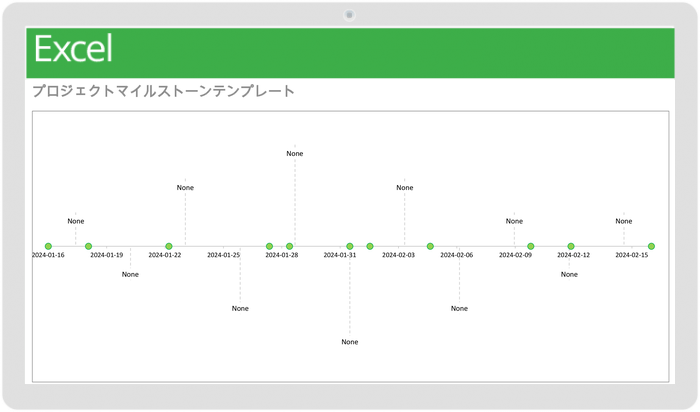Select the marker between 2024-02-03 and 2024-02-06 labels
The image size is (700, 412).
point(430,246)
